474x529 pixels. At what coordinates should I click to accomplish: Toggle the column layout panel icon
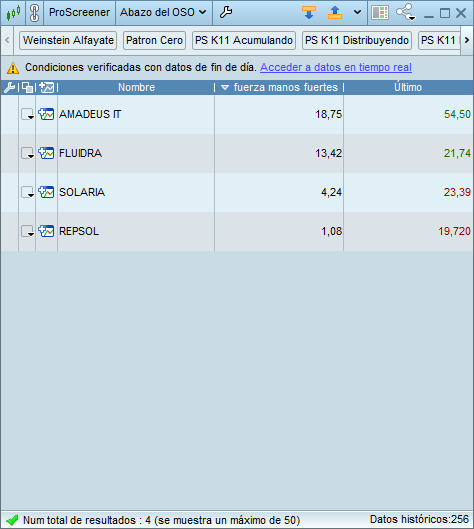[380, 13]
